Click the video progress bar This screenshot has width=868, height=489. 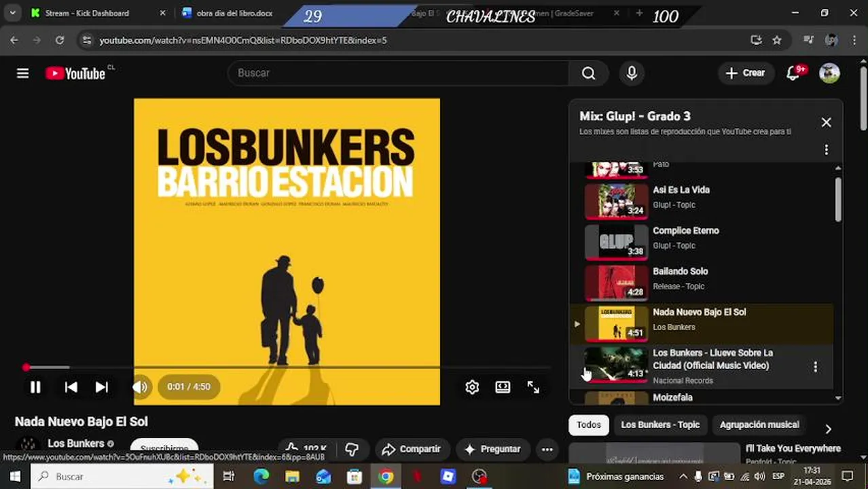(287, 367)
